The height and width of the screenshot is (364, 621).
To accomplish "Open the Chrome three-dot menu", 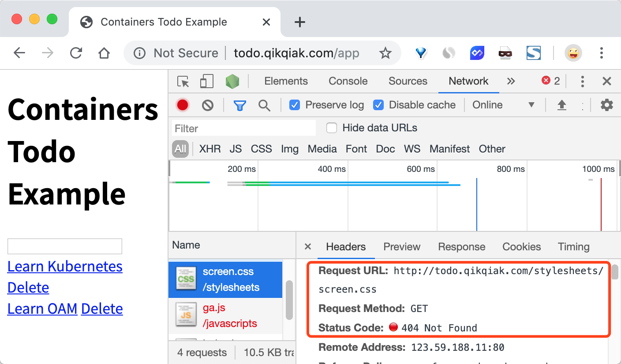I will click(601, 53).
